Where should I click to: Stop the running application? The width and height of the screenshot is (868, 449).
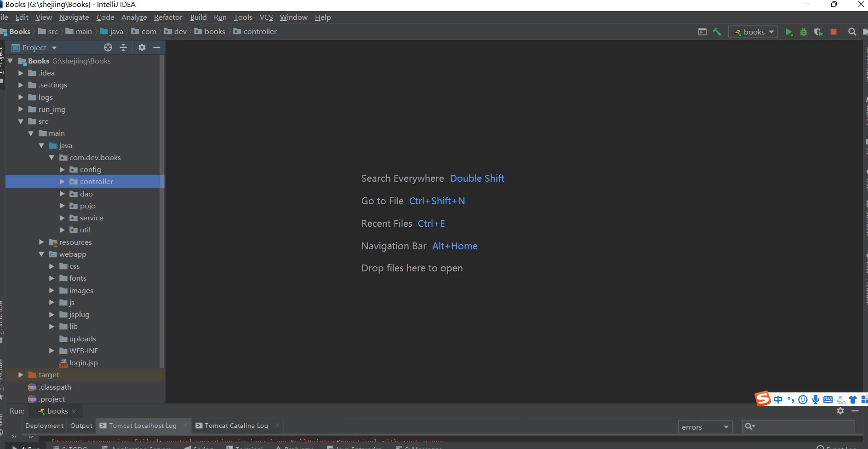pyautogui.click(x=834, y=32)
